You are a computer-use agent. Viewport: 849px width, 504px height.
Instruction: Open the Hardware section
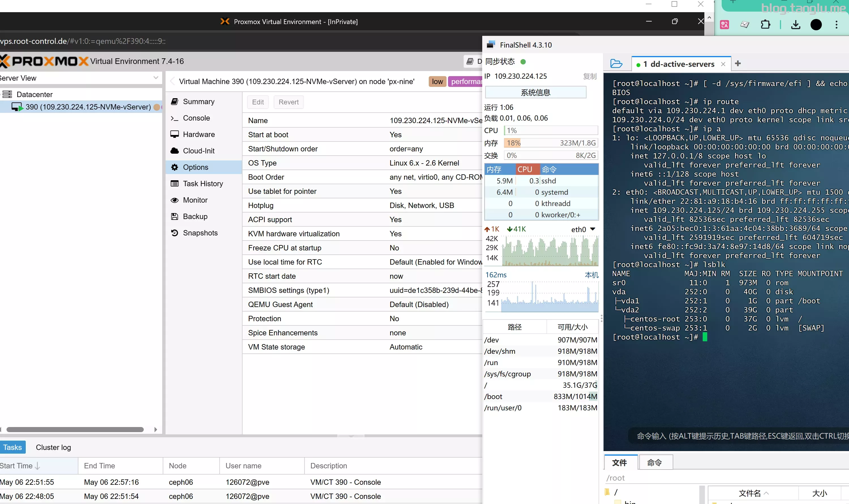199,134
